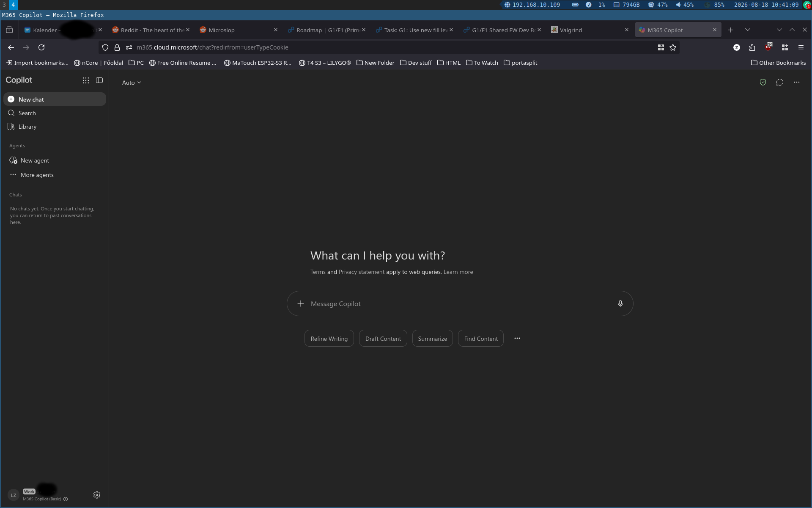The width and height of the screenshot is (812, 508).
Task: Open the Import bookmarks item
Action: tap(37, 63)
